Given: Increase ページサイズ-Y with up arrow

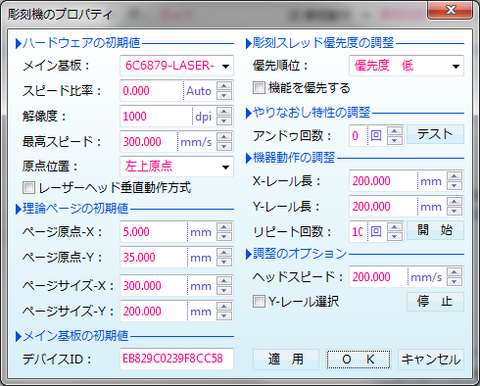Looking at the screenshot, I should (224, 307).
